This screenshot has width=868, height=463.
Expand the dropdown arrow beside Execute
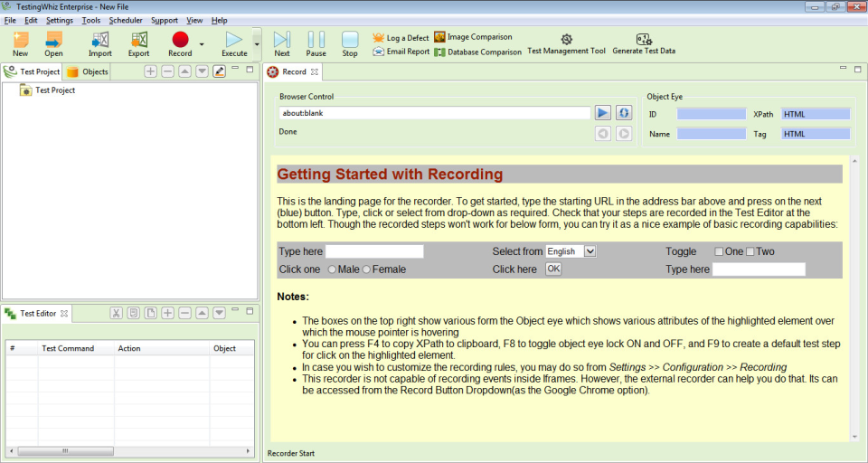(x=257, y=44)
